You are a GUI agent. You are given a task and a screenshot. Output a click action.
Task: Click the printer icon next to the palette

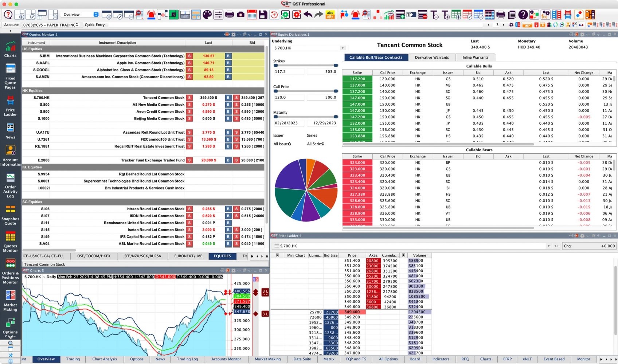click(229, 15)
